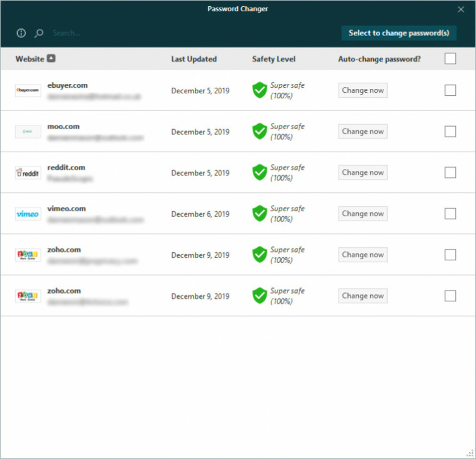Click the Website column header
The height and width of the screenshot is (459, 476).
coord(30,59)
